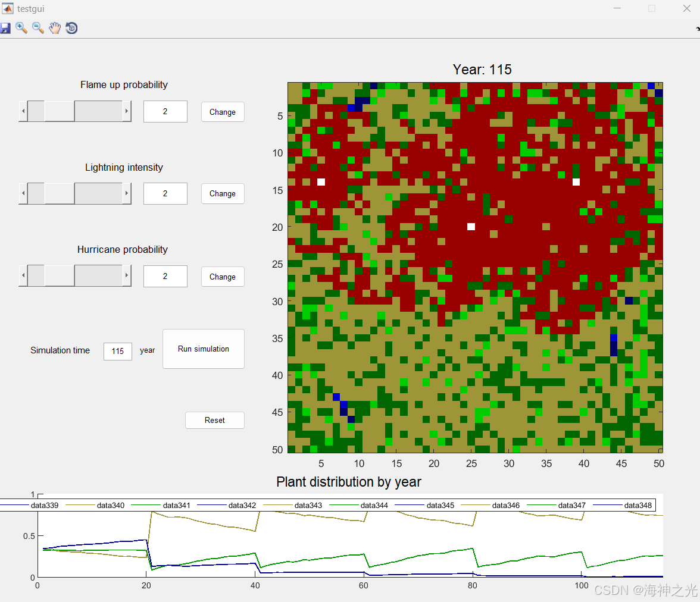The height and width of the screenshot is (602, 700).
Task: Click the Simulation time label
Action: point(60,350)
